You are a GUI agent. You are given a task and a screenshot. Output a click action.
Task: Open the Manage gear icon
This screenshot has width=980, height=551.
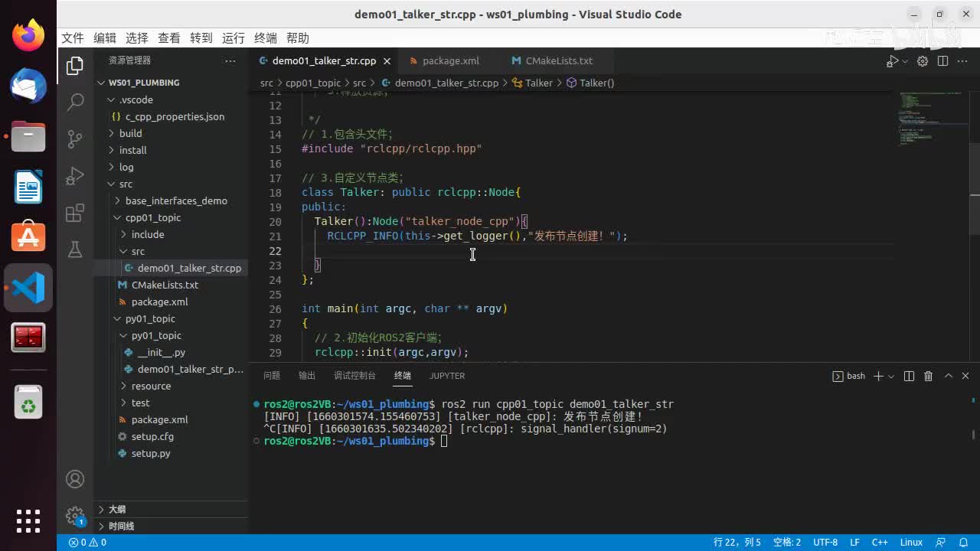(x=75, y=515)
